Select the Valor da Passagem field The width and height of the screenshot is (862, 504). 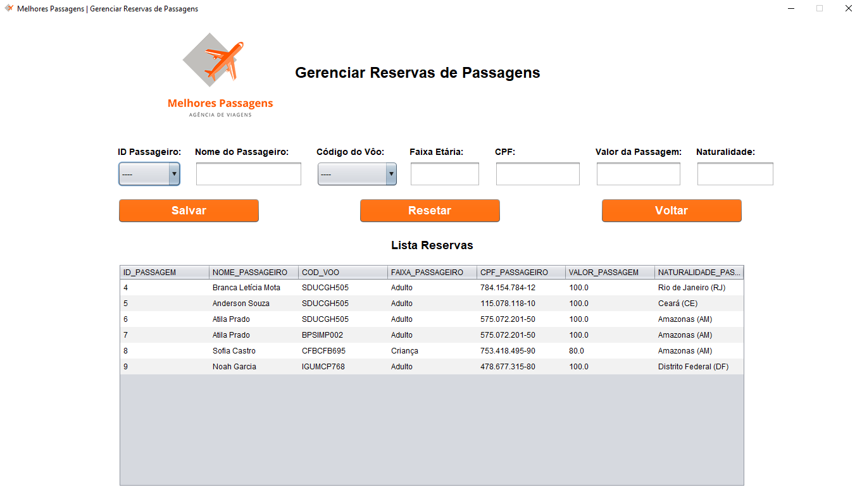tap(639, 174)
